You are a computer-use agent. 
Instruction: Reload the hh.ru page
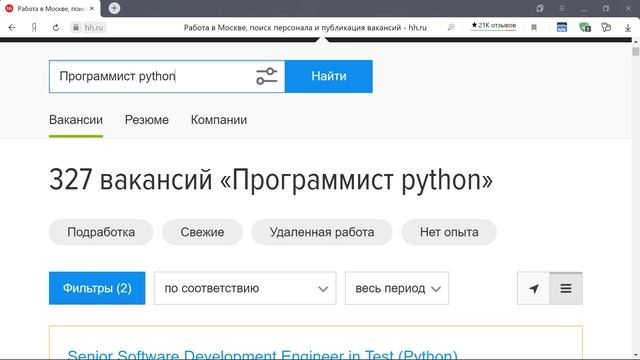pyautogui.click(x=56, y=27)
